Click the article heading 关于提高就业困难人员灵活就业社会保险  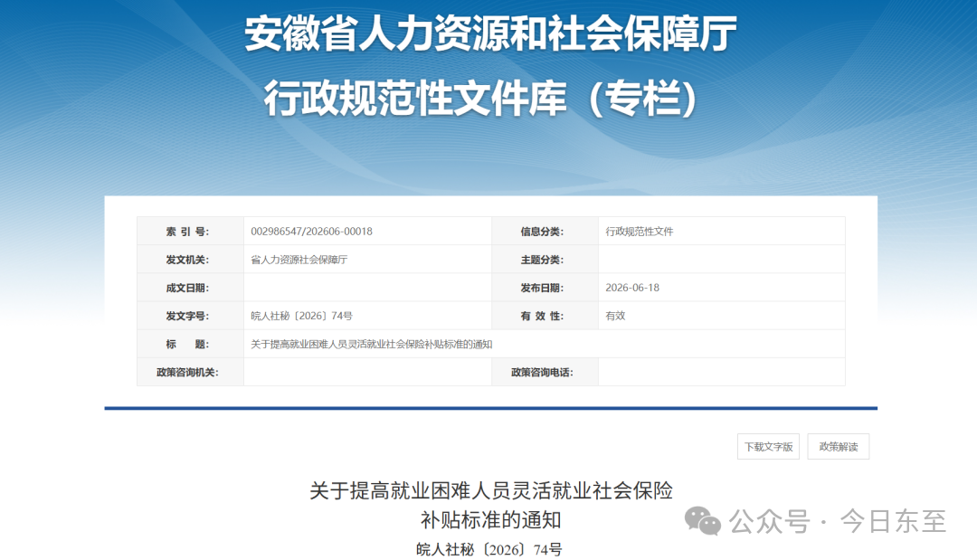pos(491,491)
